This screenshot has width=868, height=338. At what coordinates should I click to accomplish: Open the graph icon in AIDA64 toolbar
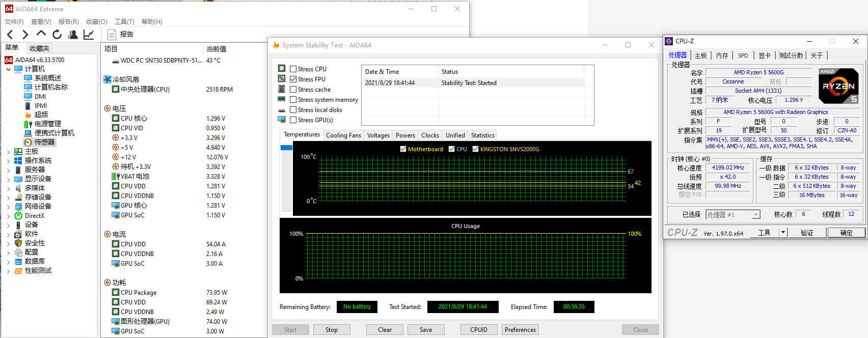point(89,35)
